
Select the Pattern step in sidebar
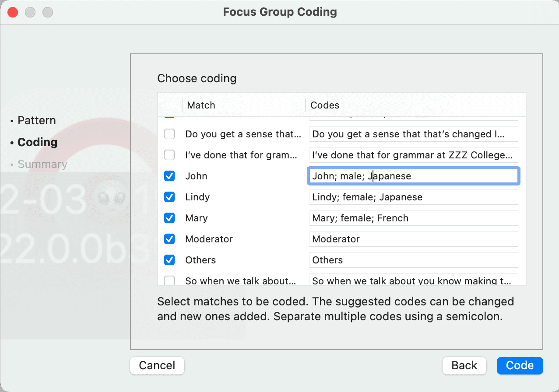37,120
